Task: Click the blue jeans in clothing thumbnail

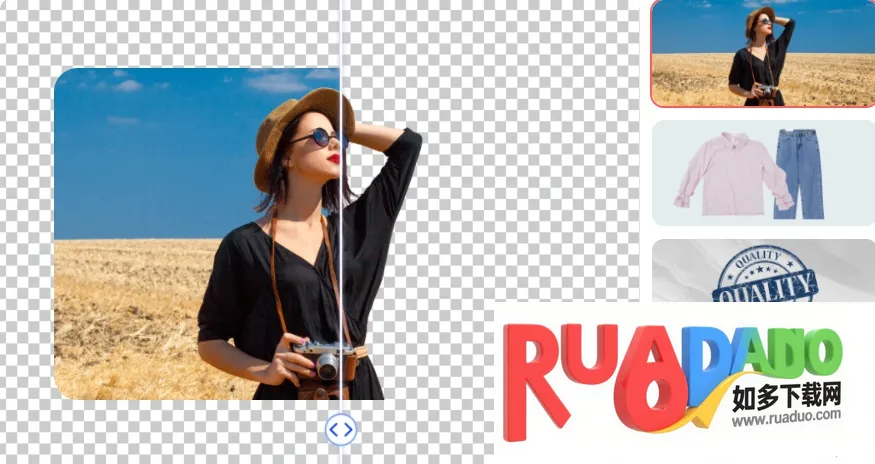Action: (x=799, y=170)
